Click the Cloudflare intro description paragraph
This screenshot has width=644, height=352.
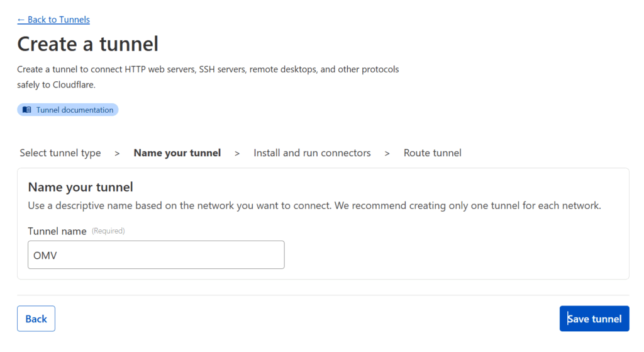(x=208, y=77)
